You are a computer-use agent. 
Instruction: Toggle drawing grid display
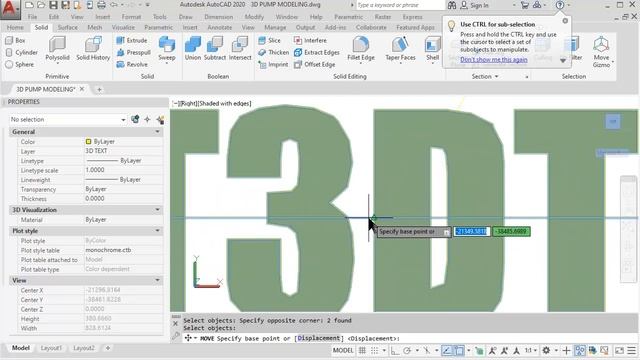(362, 351)
